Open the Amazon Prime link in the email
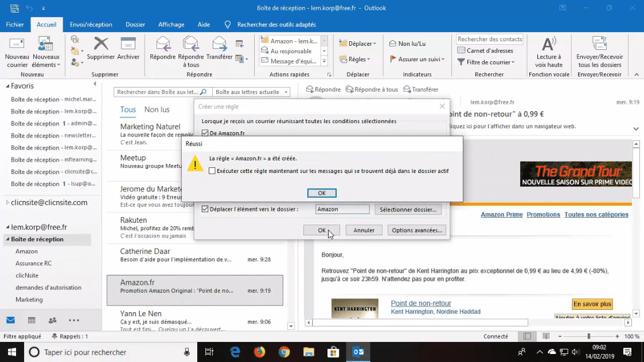The width and height of the screenshot is (644, 362). point(501,215)
